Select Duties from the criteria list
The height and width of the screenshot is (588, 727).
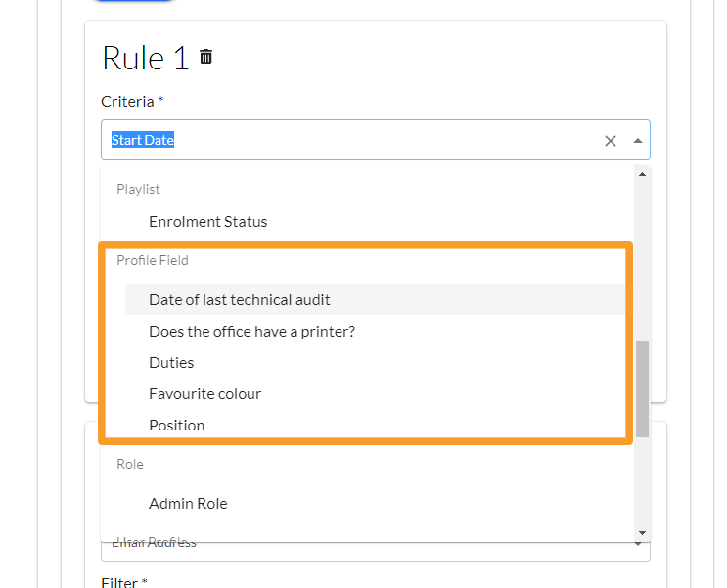pos(171,363)
